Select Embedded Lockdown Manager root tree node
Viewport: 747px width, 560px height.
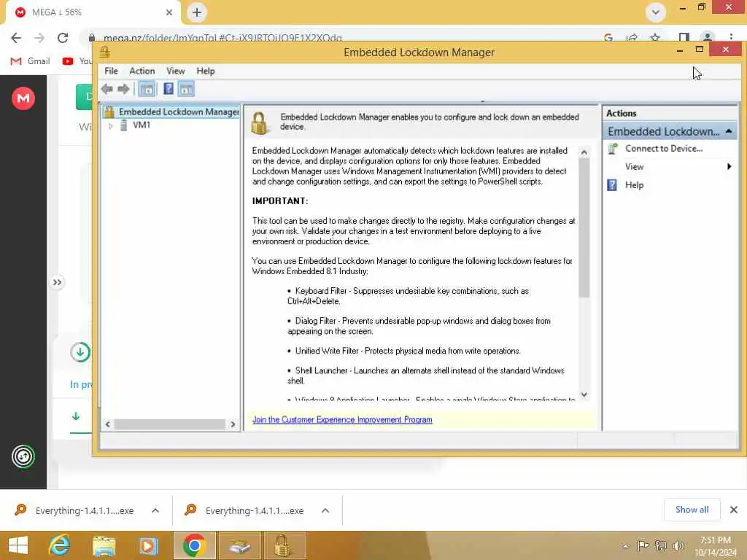coord(172,112)
